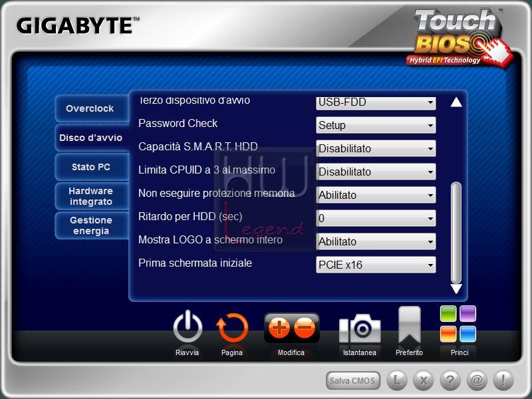Open the Prima schermata iniziale dropdown
Image resolution: width=532 pixels, height=399 pixels.
click(376, 265)
